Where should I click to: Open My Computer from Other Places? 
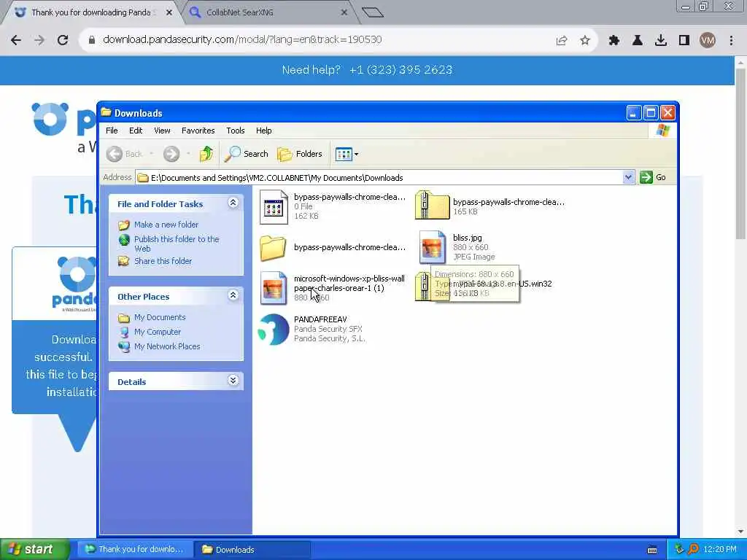[x=158, y=332]
